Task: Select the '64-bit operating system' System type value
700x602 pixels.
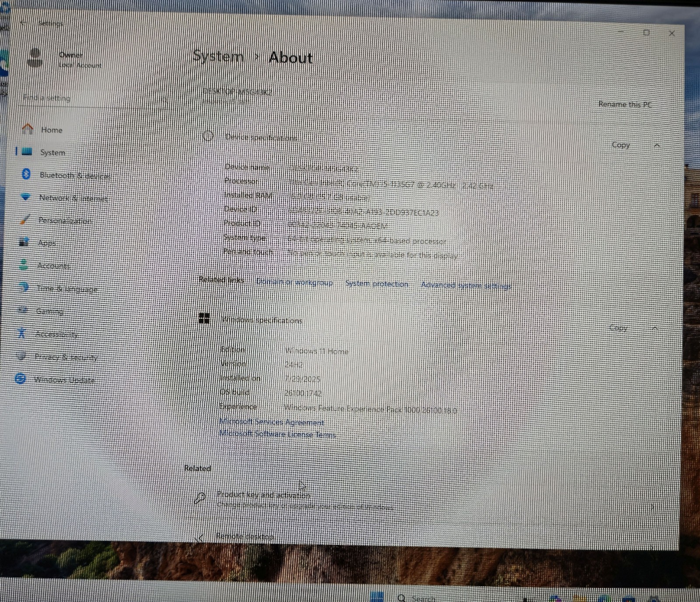Action: click(367, 240)
